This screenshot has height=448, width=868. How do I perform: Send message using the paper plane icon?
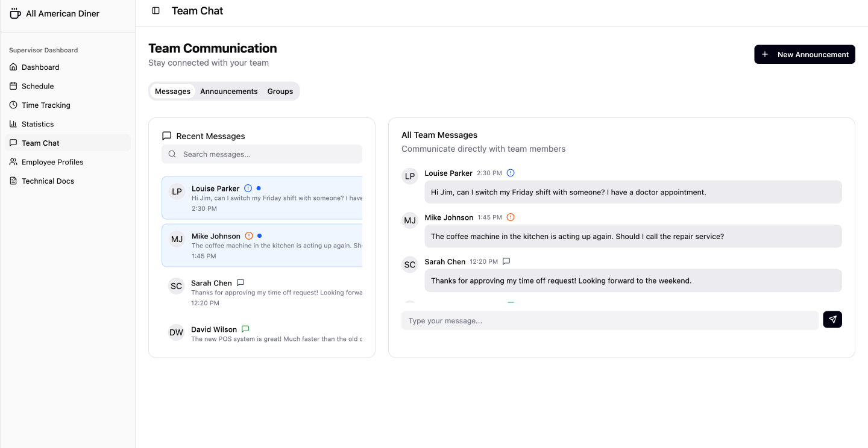pyautogui.click(x=832, y=319)
